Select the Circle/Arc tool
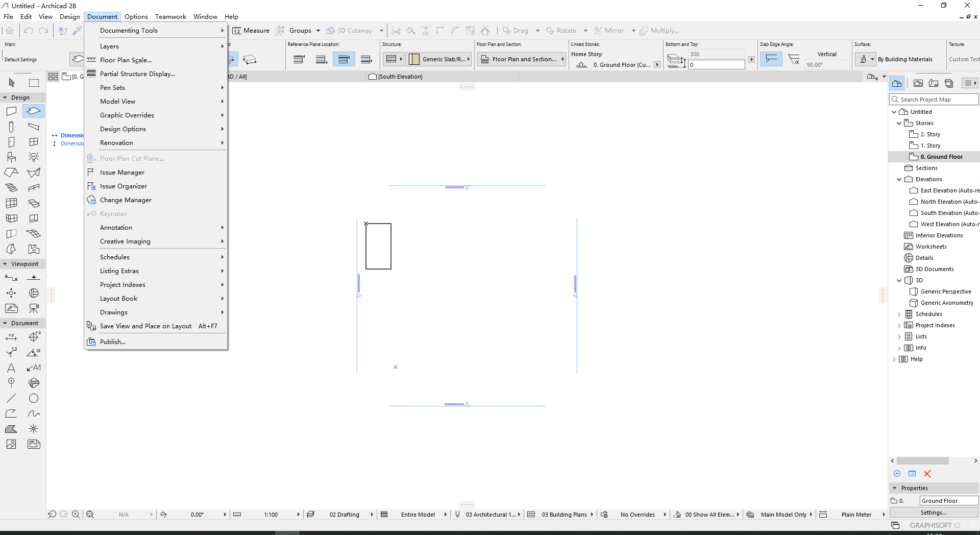This screenshot has height=535, width=980. coord(34,398)
